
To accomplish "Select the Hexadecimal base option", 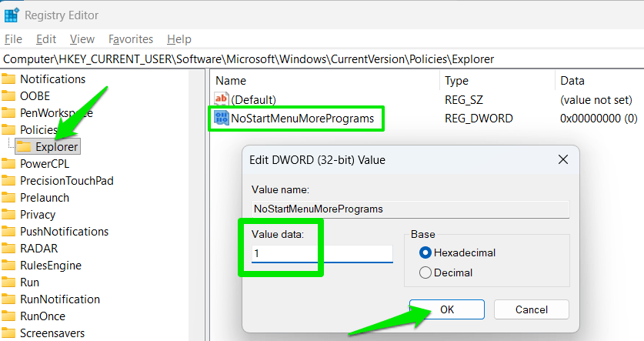I will (457, 252).
